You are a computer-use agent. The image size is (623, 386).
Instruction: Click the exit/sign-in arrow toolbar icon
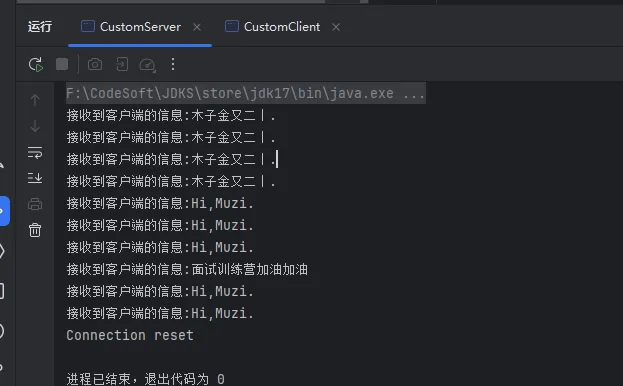click(x=122, y=64)
